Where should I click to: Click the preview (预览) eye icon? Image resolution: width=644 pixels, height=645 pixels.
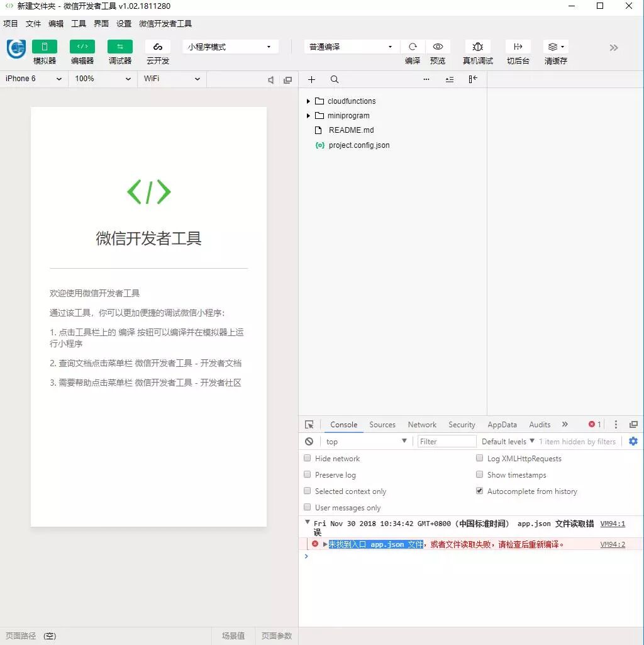click(438, 47)
